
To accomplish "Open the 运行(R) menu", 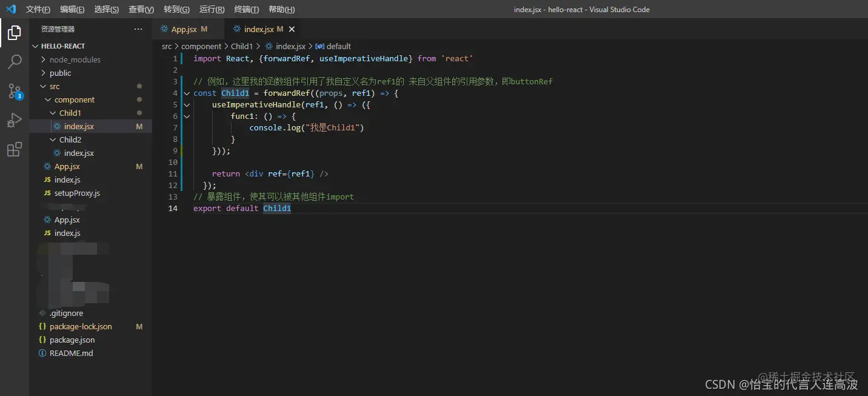I will click(x=212, y=9).
